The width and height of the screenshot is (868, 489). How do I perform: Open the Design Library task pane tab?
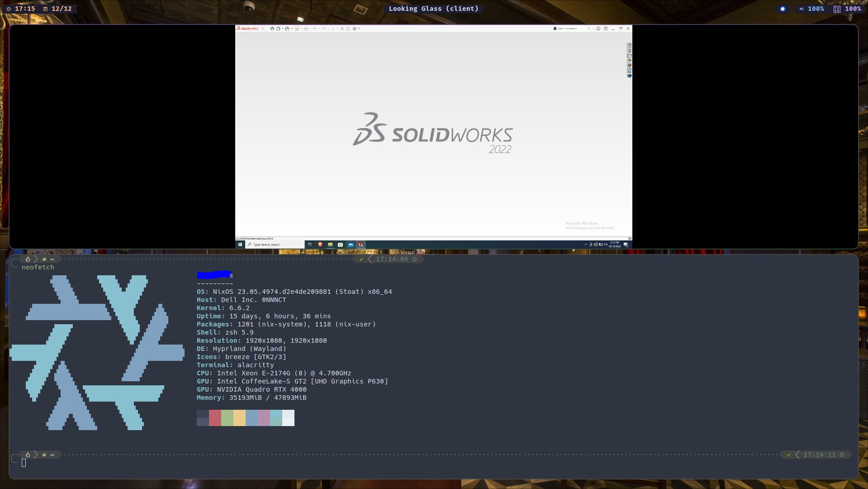click(x=629, y=51)
